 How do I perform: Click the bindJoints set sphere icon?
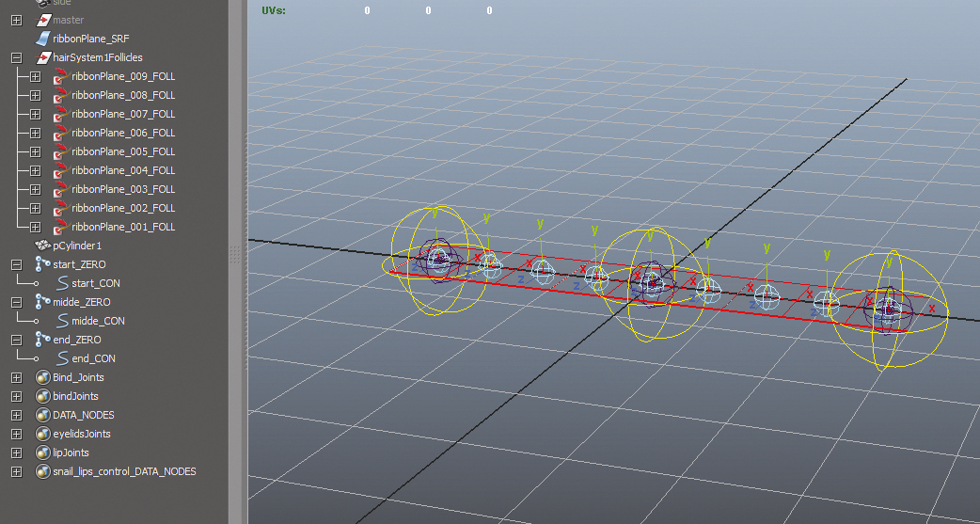coord(42,396)
